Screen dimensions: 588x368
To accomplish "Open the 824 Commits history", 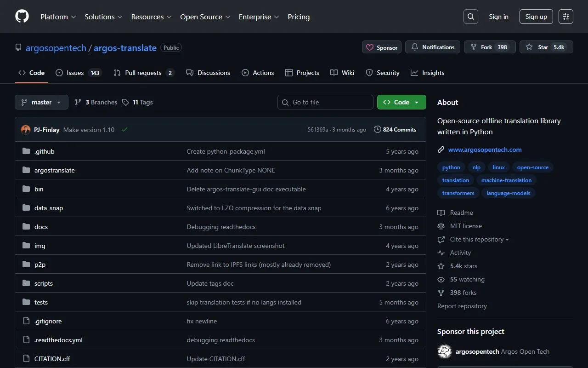I will pos(395,130).
